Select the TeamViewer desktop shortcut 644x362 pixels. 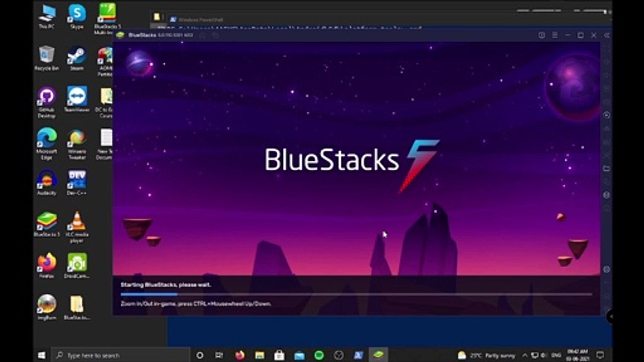pyautogui.click(x=77, y=100)
